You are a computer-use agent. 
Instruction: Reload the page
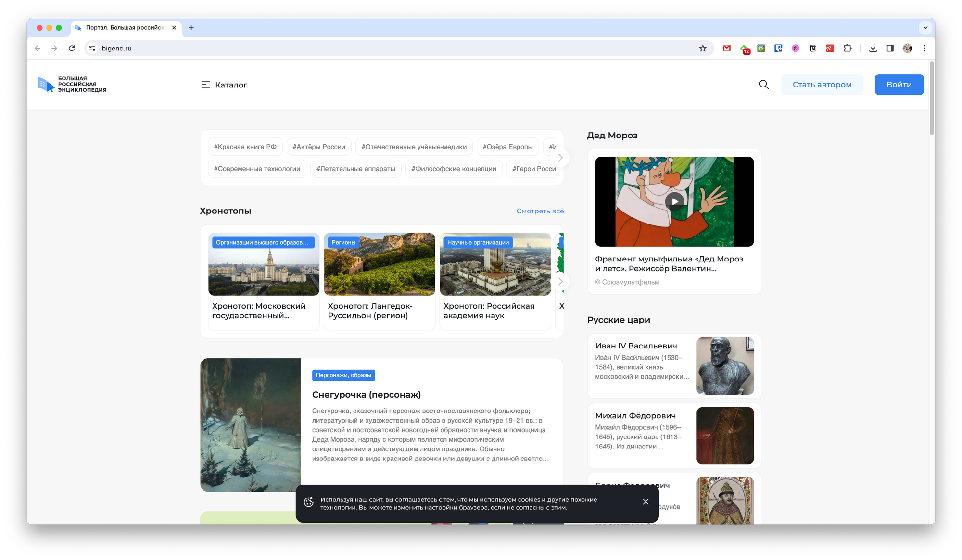(72, 48)
